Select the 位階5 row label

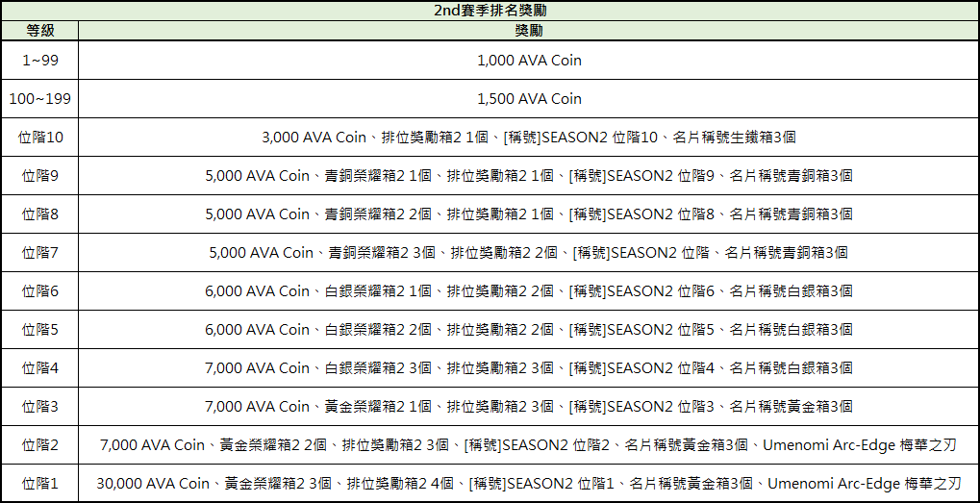coord(39,329)
